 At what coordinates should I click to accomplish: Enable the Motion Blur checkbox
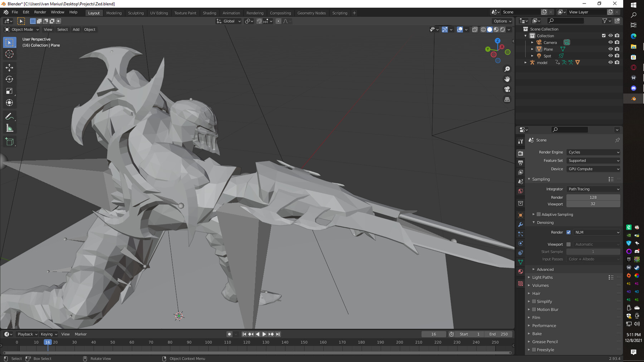tap(534, 309)
